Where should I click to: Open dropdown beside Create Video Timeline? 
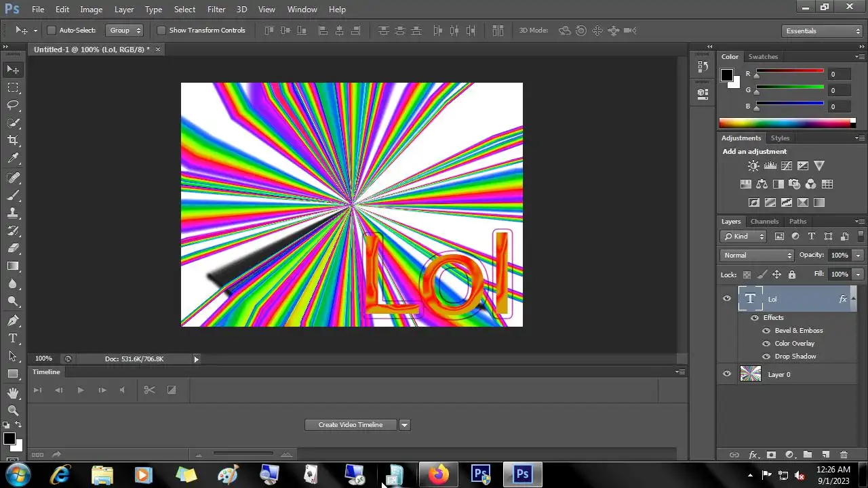[x=405, y=425]
